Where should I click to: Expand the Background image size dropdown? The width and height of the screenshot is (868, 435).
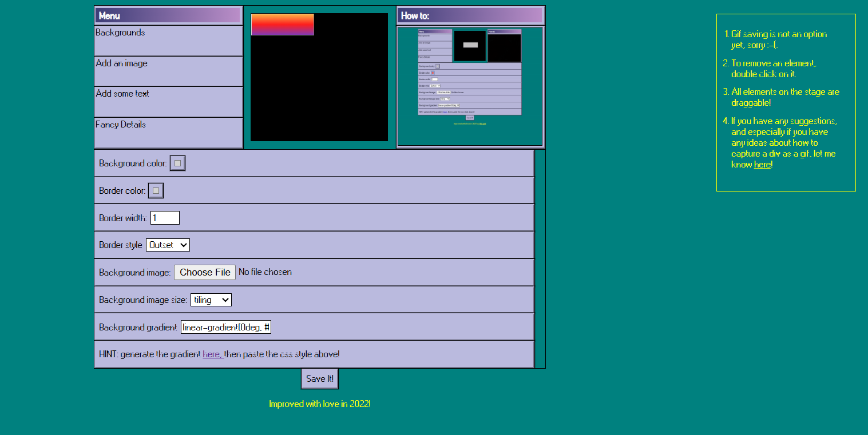pyautogui.click(x=211, y=300)
